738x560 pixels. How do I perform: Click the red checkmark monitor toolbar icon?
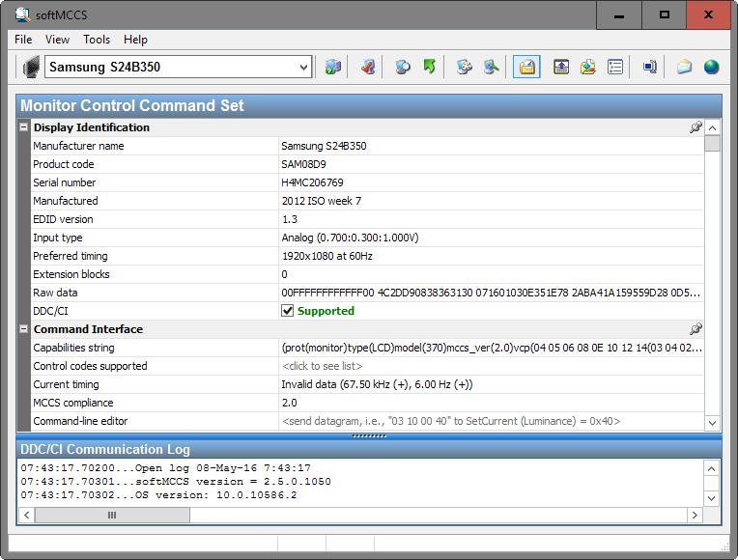(368, 67)
